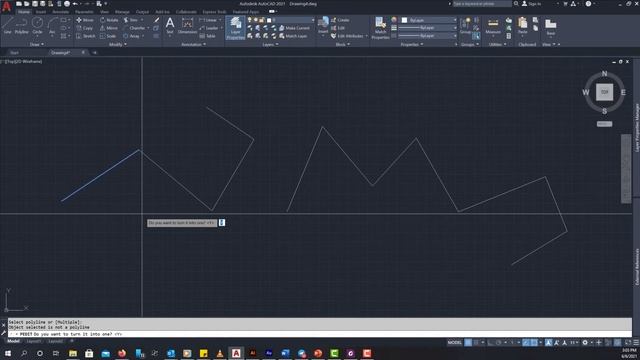Toggle polar tracking in status bar
This screenshot has width=640, height=360.
click(x=499, y=342)
